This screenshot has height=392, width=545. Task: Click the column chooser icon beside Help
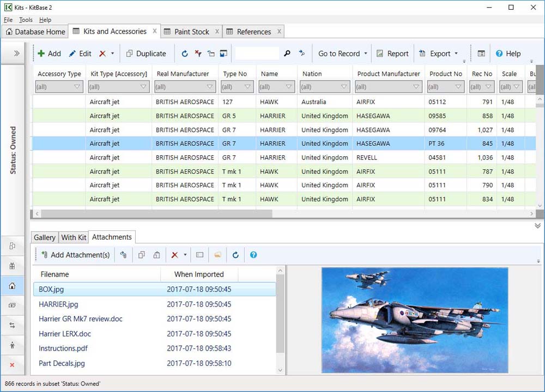click(x=481, y=53)
